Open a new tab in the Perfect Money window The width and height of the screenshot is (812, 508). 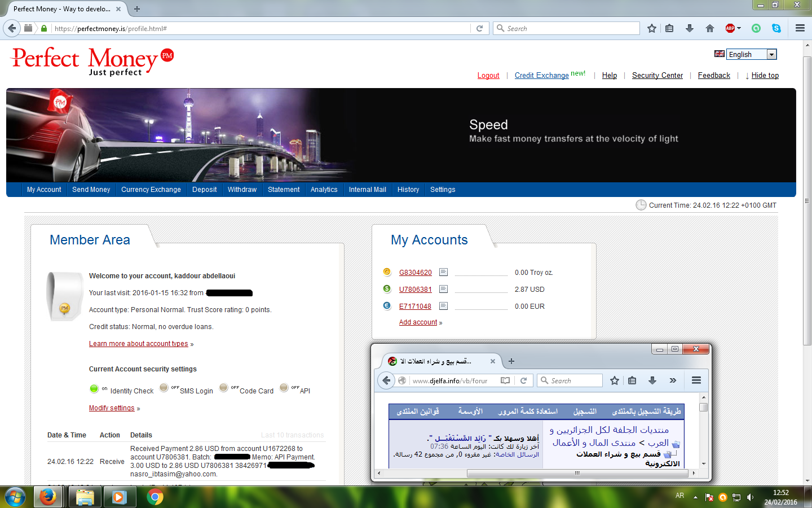click(x=137, y=9)
